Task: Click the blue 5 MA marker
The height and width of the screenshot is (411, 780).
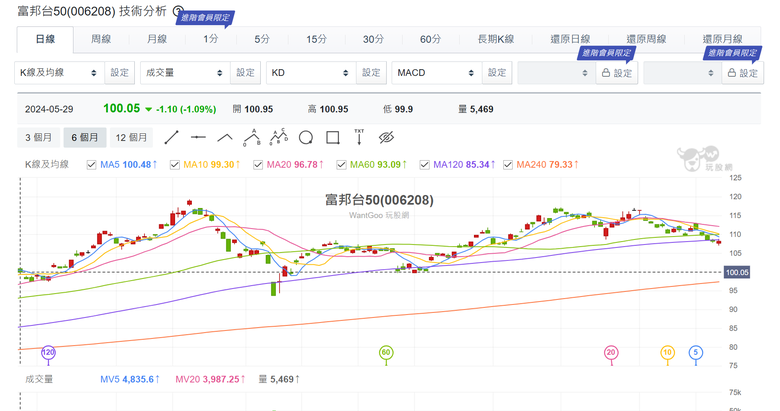Action: (696, 353)
